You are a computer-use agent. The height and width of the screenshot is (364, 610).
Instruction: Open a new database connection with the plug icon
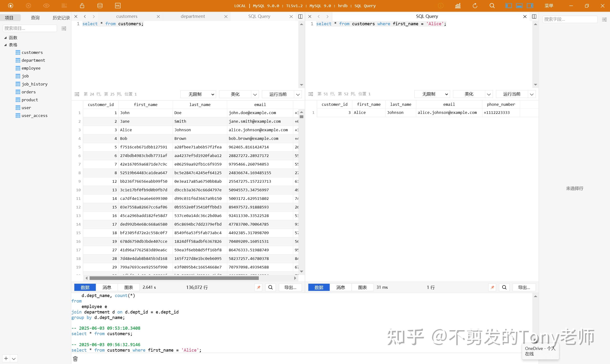tap(10, 5)
